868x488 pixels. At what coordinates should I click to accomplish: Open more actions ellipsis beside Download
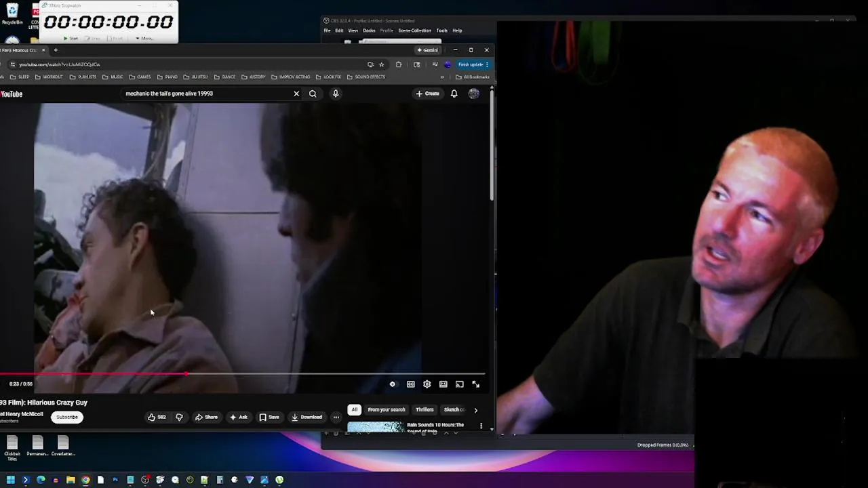[336, 417]
